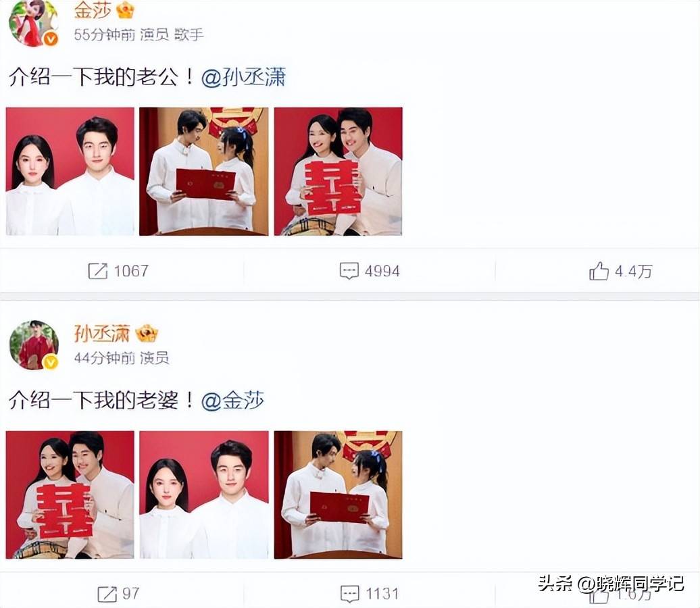View first post's double-happiness sign photo
Viewport: 700px width, 608px height.
(x=339, y=172)
